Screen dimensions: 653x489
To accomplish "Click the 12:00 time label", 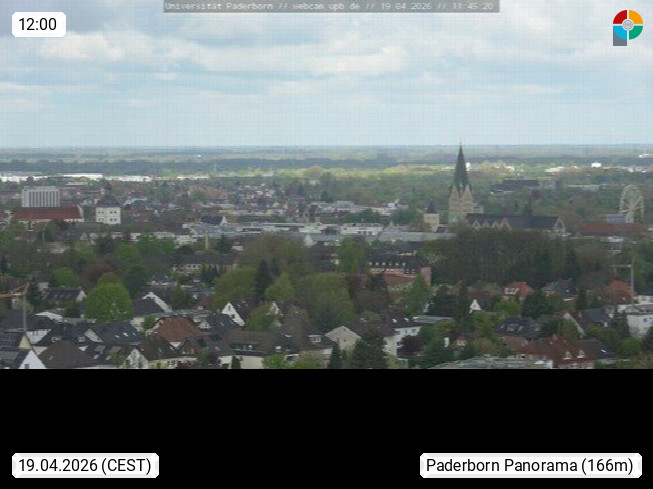I will [38, 24].
